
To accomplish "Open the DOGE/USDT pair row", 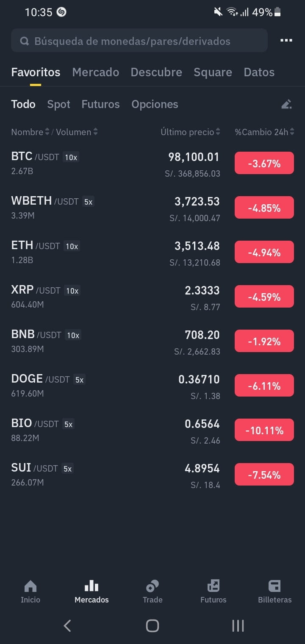I will pos(152,386).
